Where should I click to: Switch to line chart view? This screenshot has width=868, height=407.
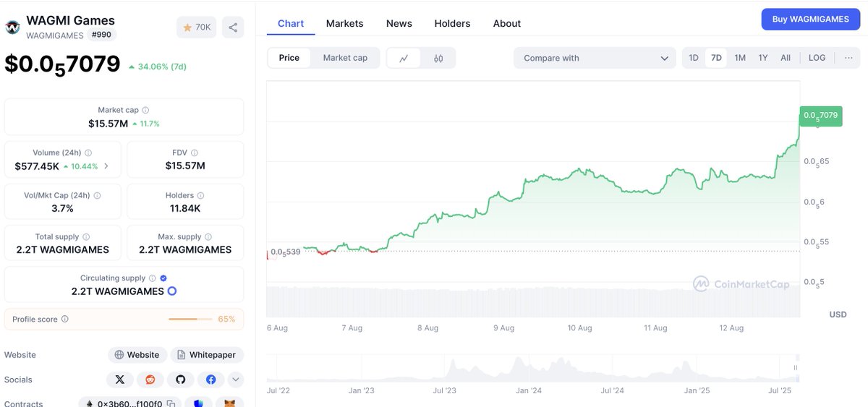[404, 58]
